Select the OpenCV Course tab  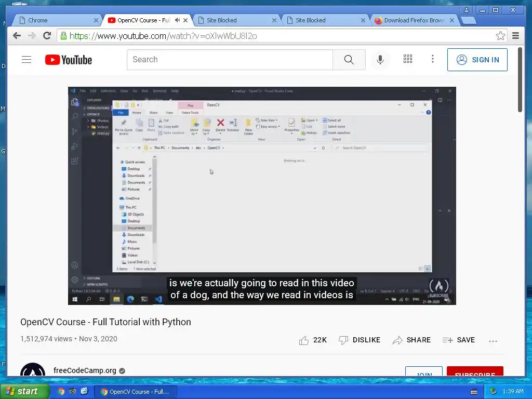coord(143,20)
